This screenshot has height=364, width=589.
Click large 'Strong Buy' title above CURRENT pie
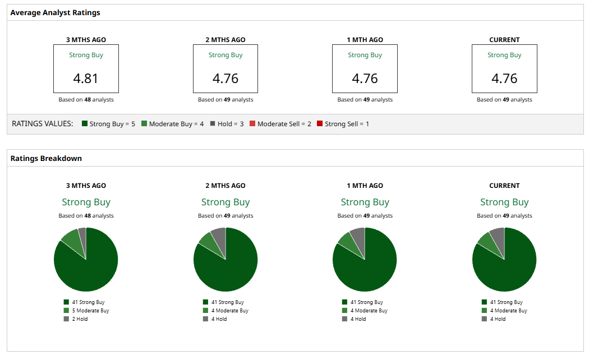504,202
